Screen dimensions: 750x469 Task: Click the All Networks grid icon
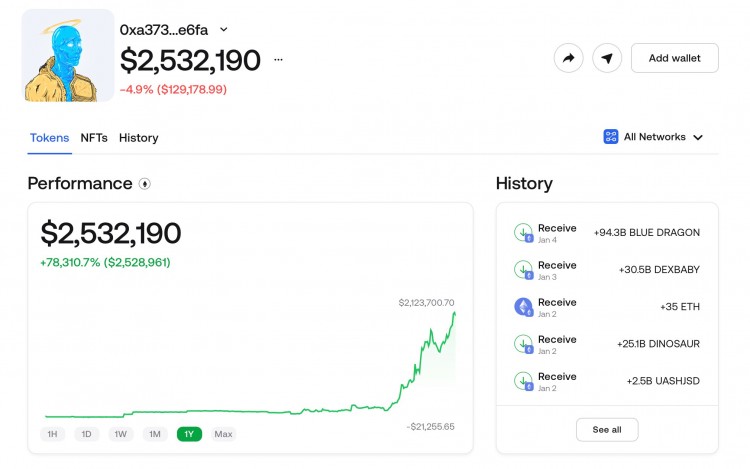pyautogui.click(x=611, y=137)
